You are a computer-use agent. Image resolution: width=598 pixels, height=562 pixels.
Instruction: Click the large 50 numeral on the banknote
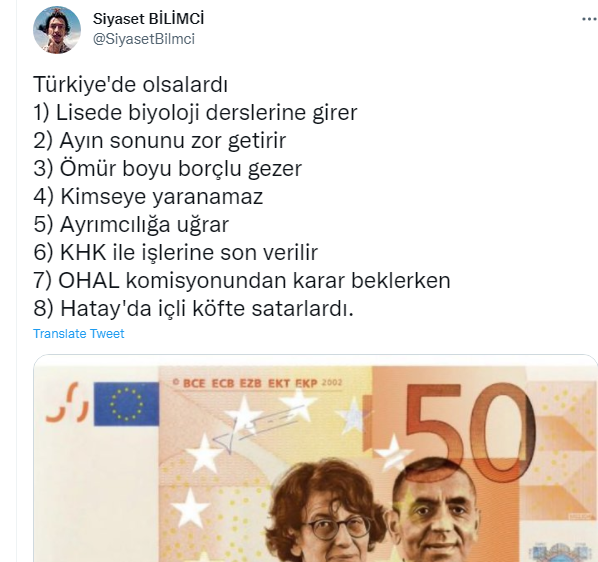(470, 433)
